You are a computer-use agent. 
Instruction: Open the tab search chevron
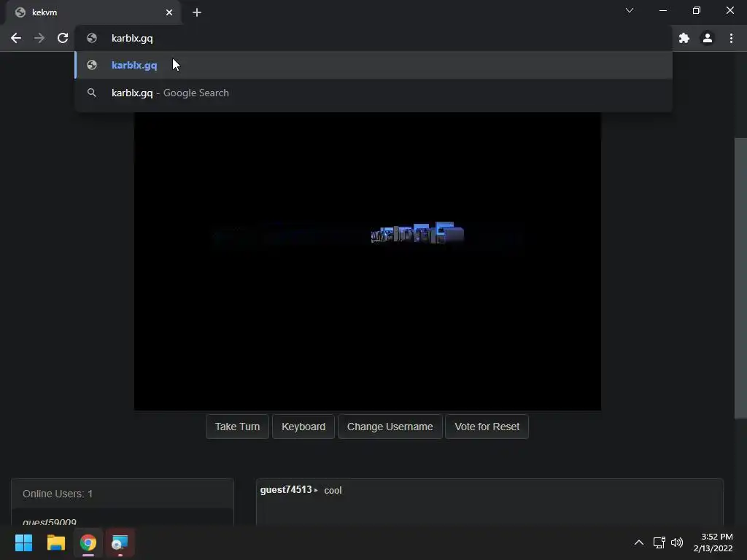click(x=630, y=10)
